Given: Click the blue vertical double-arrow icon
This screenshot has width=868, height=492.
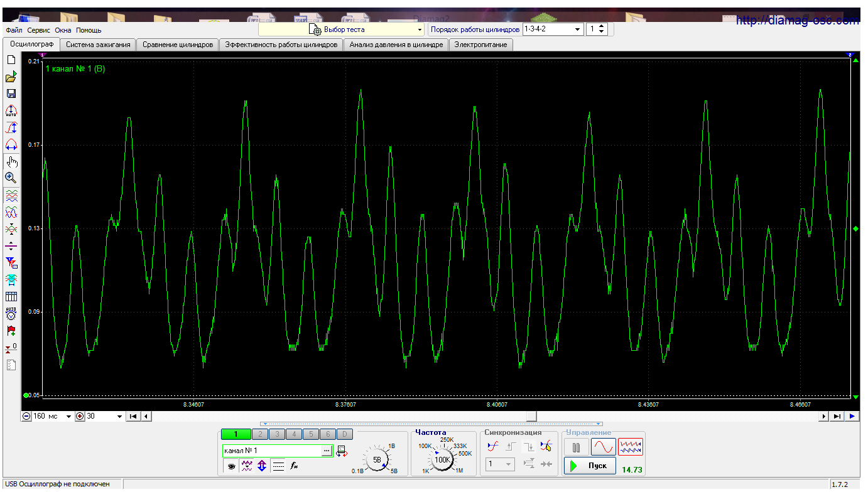Looking at the screenshot, I should tap(262, 466).
